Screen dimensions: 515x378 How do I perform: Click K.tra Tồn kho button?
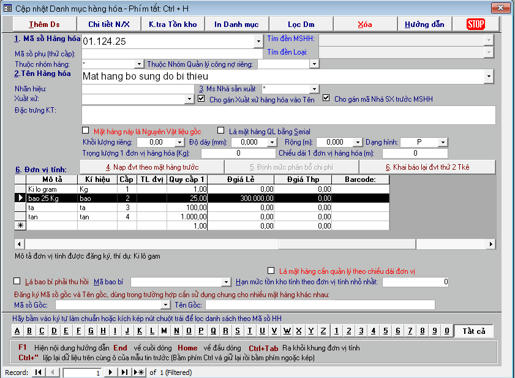[173, 24]
